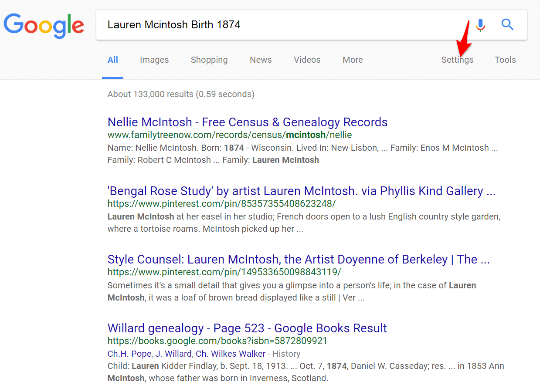
Task: Select the All results tab
Action: tap(113, 60)
